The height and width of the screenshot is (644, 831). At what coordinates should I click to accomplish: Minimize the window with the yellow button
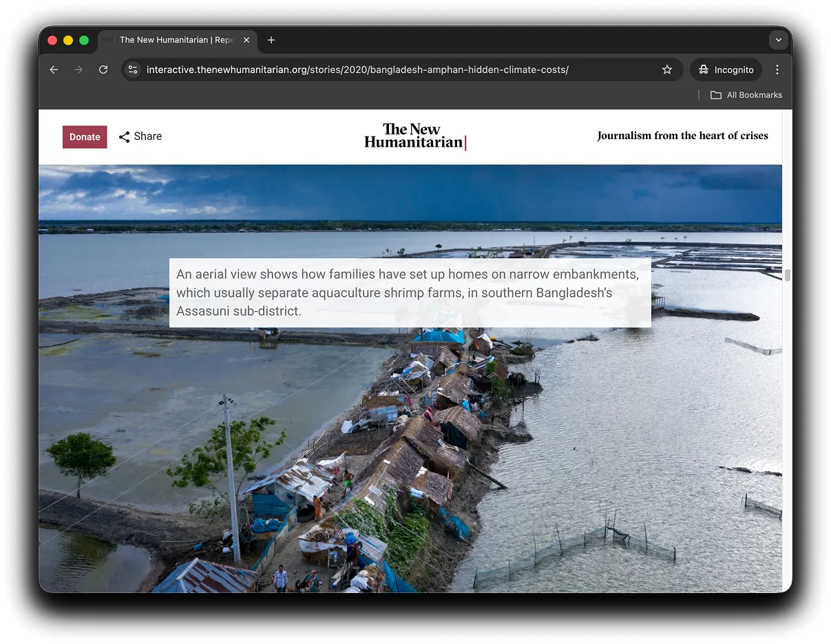[68, 40]
